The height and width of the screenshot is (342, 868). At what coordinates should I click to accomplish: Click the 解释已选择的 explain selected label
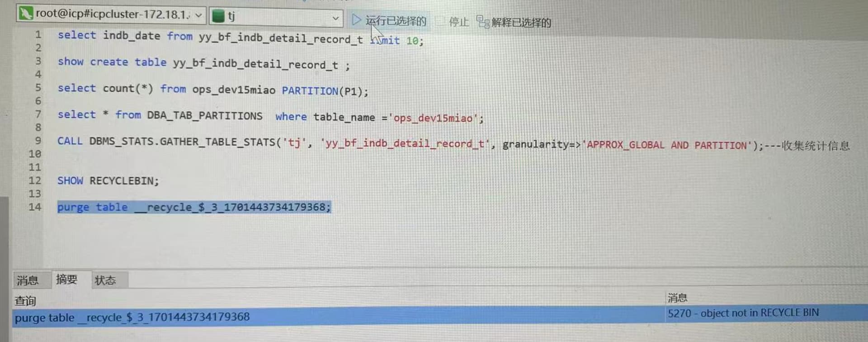[x=521, y=23]
